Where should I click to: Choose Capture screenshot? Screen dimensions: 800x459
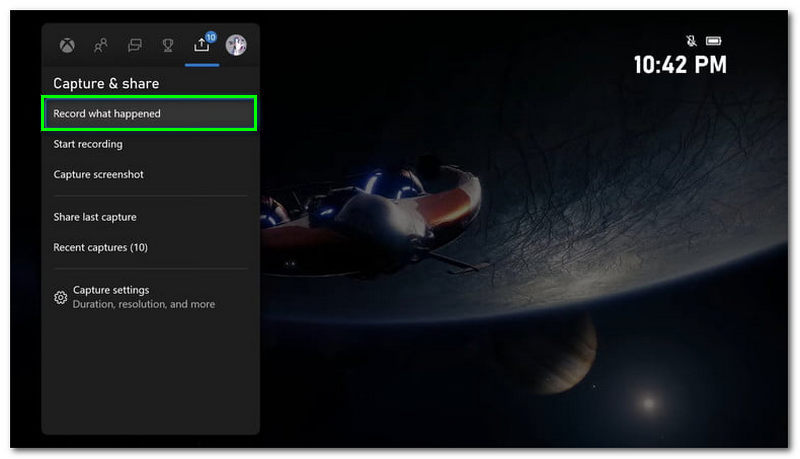[x=149, y=174]
